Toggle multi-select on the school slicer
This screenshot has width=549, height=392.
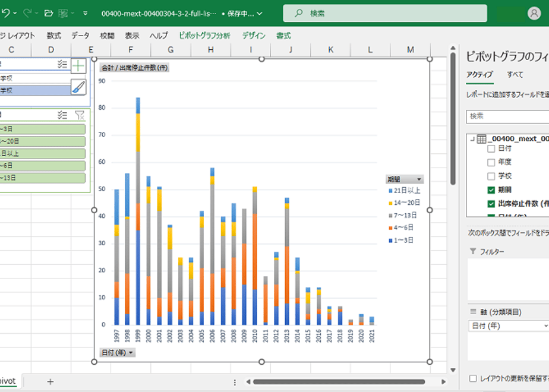[62, 64]
